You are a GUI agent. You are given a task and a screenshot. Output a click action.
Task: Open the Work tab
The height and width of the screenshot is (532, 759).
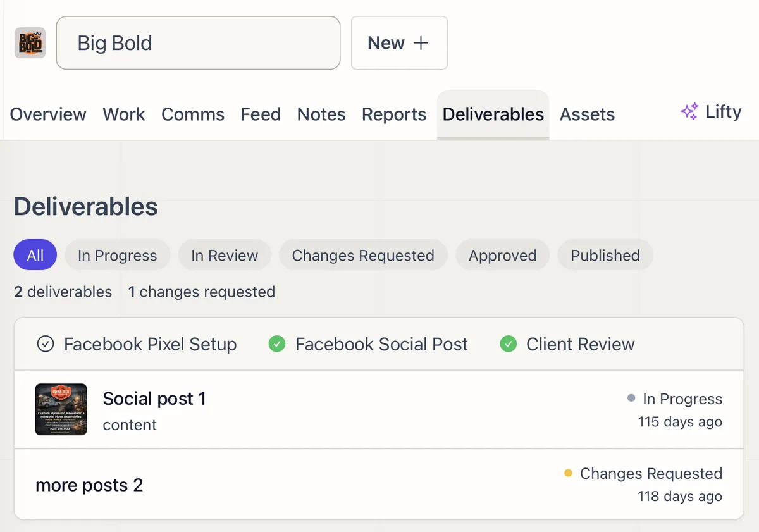124,114
